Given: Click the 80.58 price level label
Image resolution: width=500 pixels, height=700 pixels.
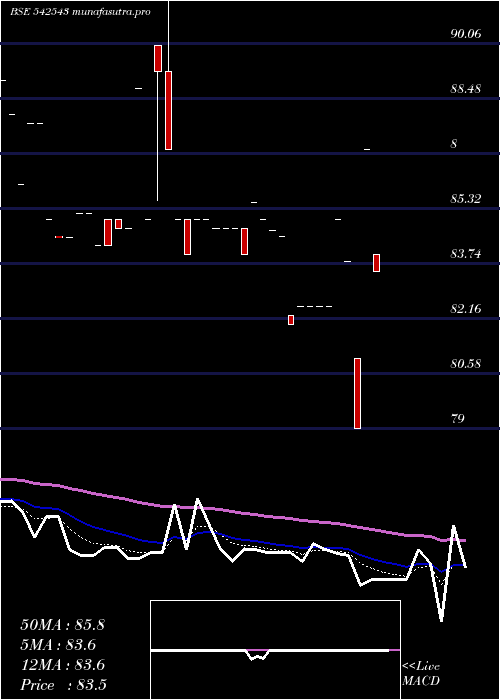Looking at the screenshot, I should tap(466, 363).
